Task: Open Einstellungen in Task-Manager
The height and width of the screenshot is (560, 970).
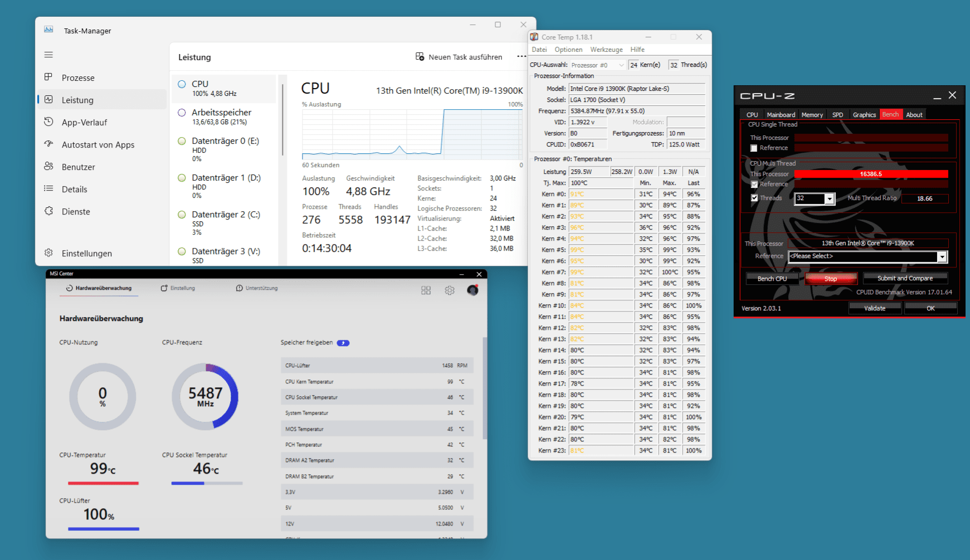Action: 102,253
